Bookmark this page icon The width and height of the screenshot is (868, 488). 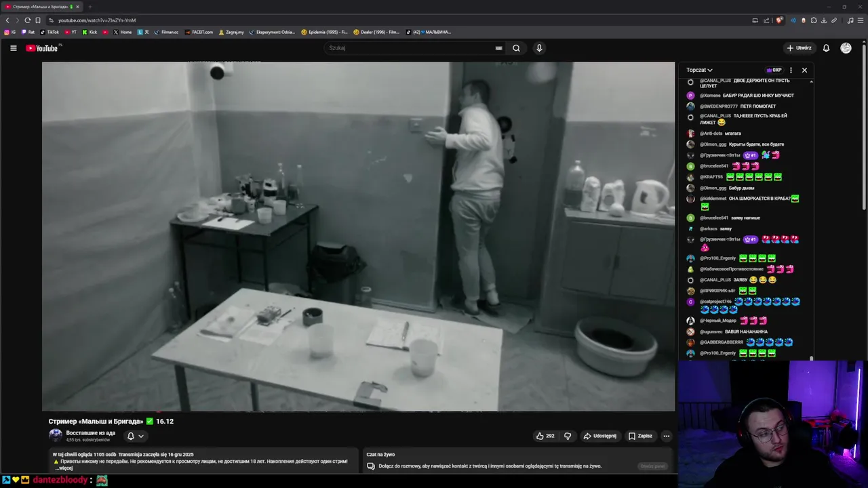point(38,20)
